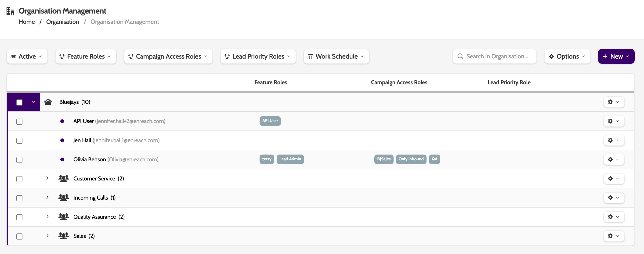Screen dimensions: 644x254
Task: Click the Lead Admin role badge
Action: [x=290, y=159]
